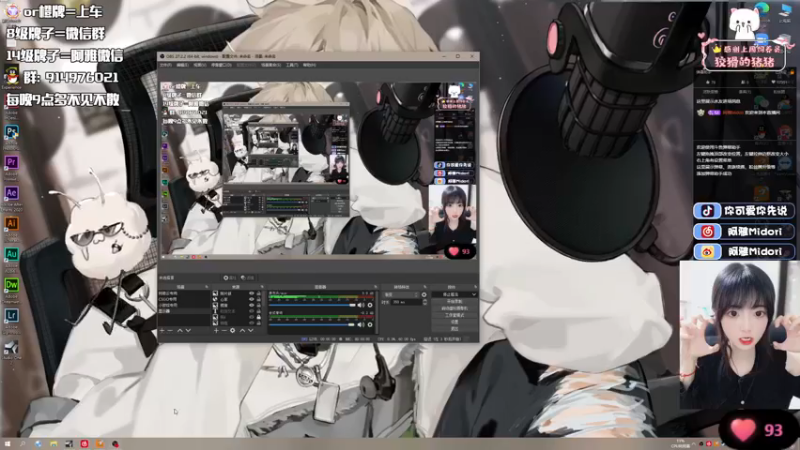Open Adobe Audition desktop shortcut
Image resolution: width=800 pixels, height=450 pixels.
11,254
